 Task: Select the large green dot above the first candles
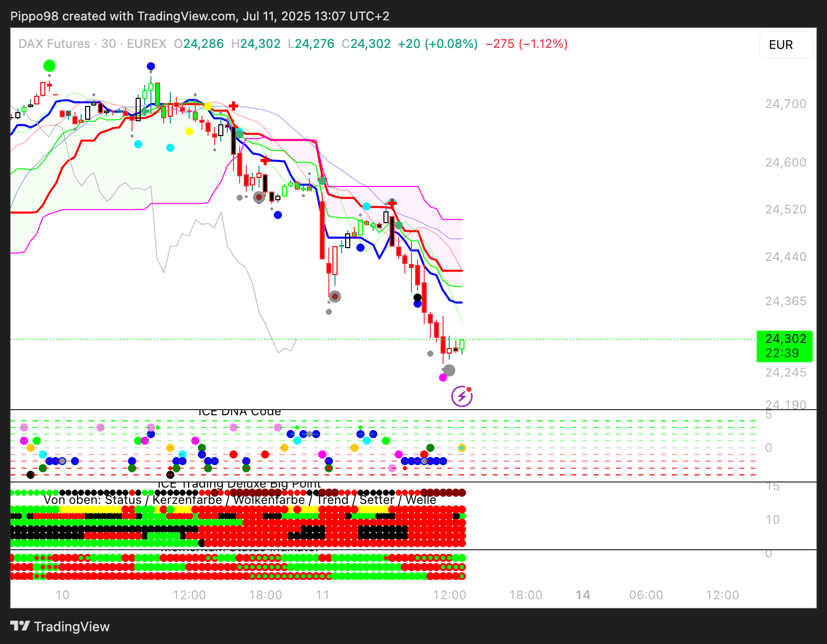49,66
